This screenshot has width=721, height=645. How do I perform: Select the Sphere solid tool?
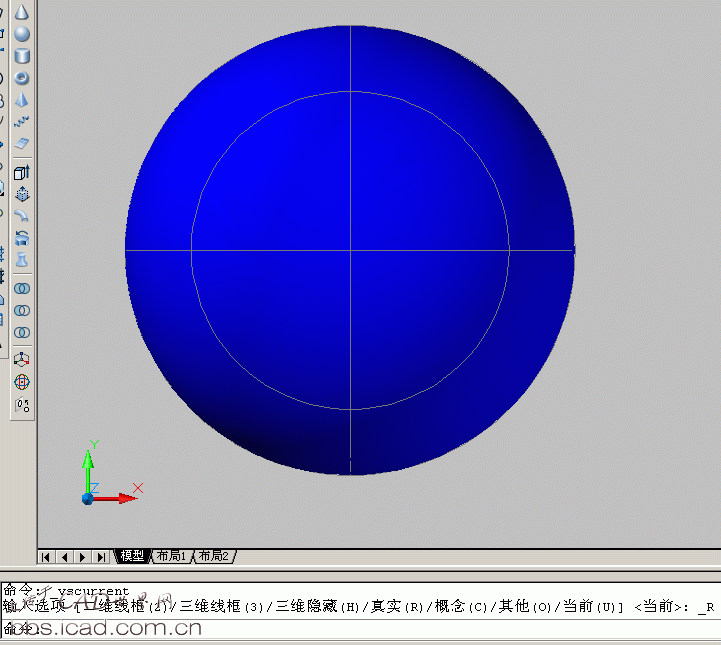(22, 35)
